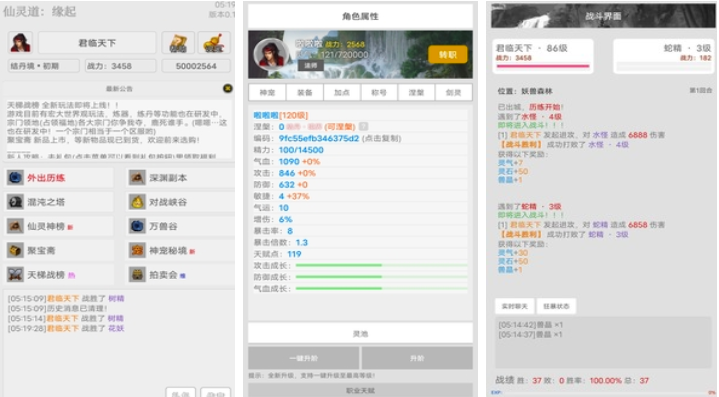Switch to the 神宠 tab
Image resolution: width=719 pixels, height=397 pixels.
[x=267, y=93]
